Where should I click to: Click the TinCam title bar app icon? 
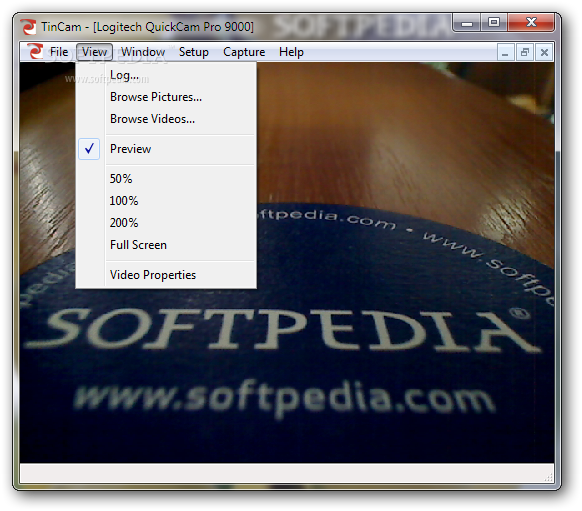click(x=28, y=27)
